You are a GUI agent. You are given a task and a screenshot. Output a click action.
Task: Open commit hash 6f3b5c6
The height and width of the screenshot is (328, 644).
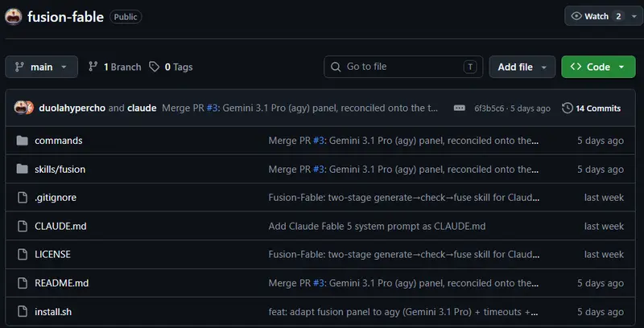coord(489,109)
